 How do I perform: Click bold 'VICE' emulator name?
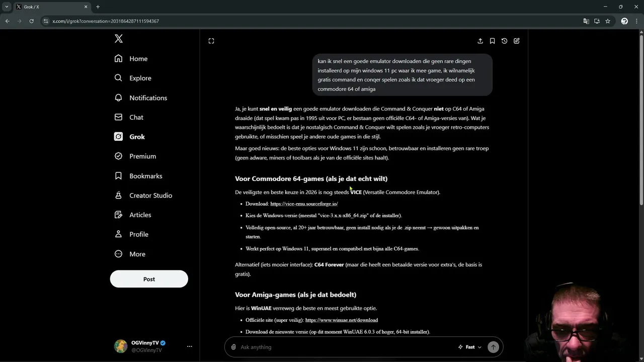(356, 192)
